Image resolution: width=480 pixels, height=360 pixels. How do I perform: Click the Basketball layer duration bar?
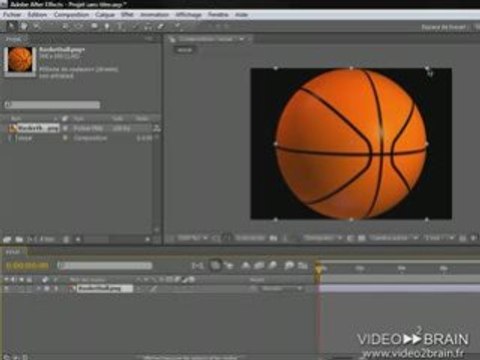click(x=399, y=289)
